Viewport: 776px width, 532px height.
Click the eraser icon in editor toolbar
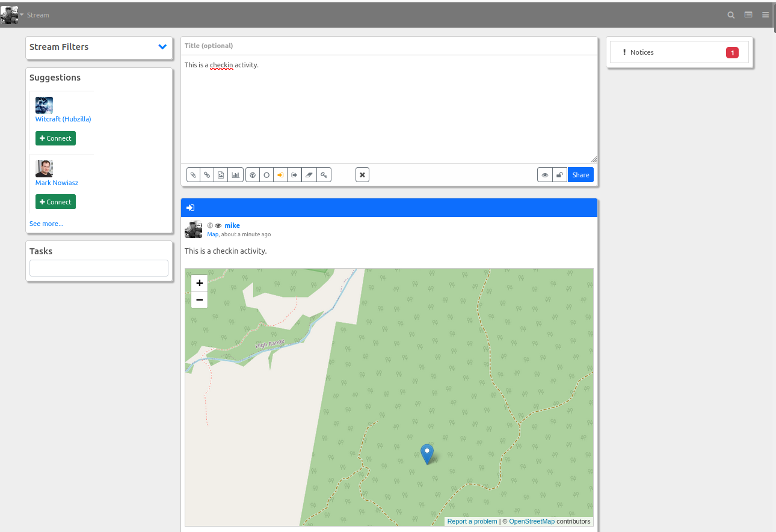(x=309, y=175)
